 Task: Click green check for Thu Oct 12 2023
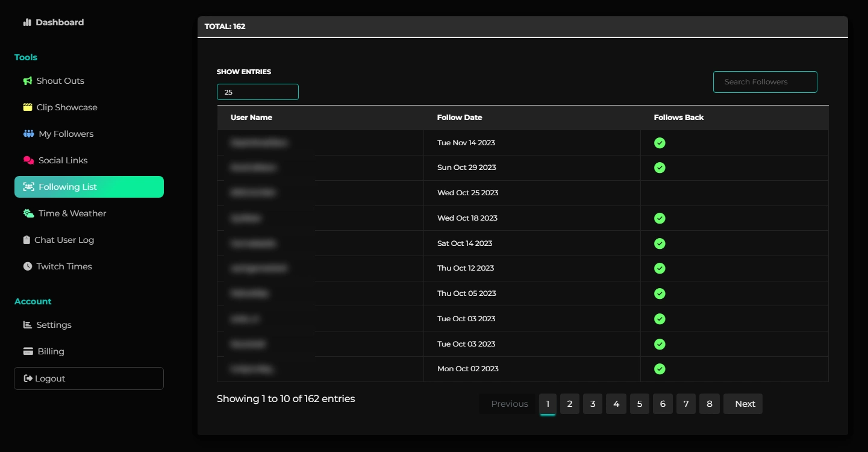tap(660, 268)
